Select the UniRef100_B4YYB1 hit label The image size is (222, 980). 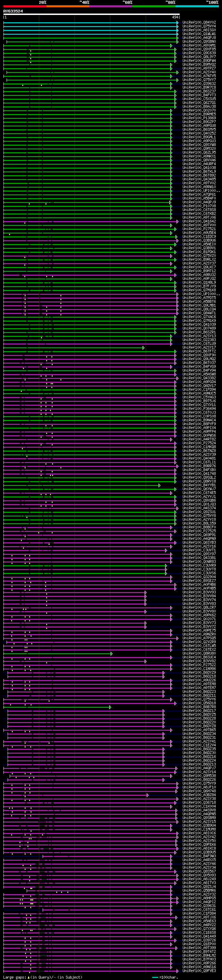pyautogui.click(x=199, y=485)
